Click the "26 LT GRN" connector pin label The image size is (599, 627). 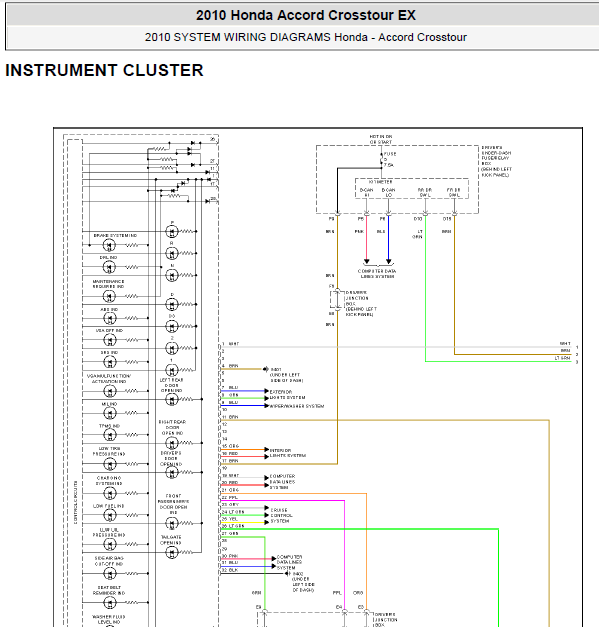coord(233,526)
